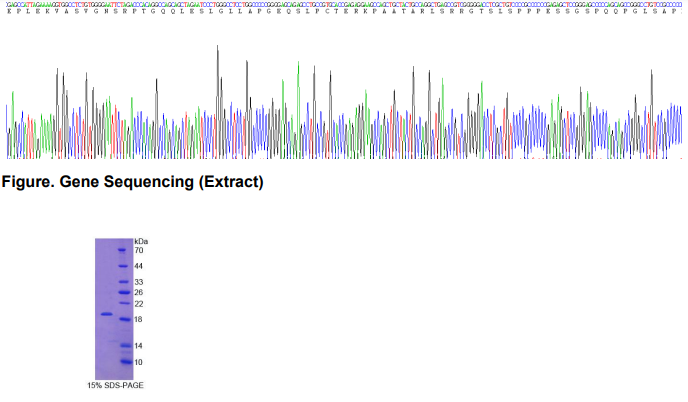Screen dimensions: 688x402
Task: Select the 44 kDa marker label
Action: [x=140, y=266]
